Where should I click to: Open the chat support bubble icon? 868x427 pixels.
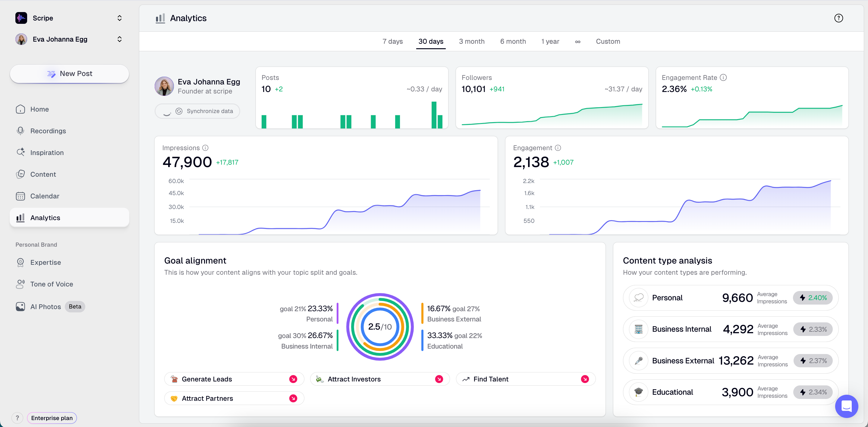pos(846,406)
